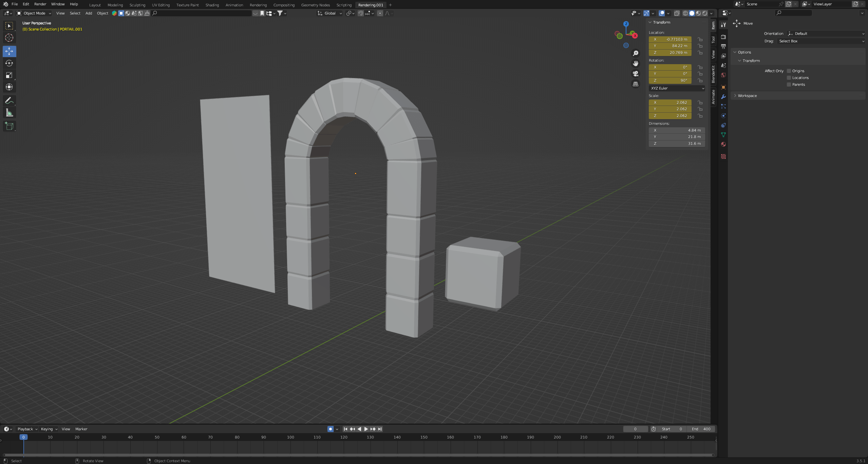Viewport: 868px width, 464px height.
Task: Open the XYZ Euler rotation mode dropdown
Action: tap(677, 88)
